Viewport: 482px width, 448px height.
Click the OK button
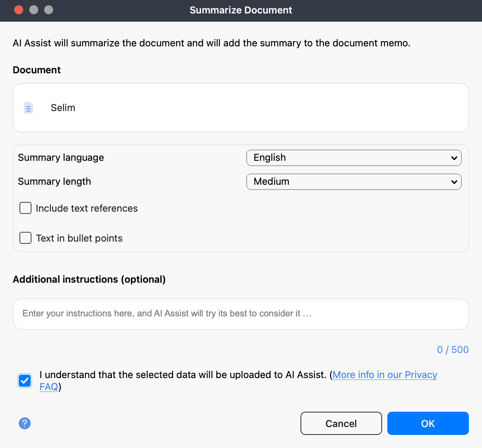pos(428,423)
